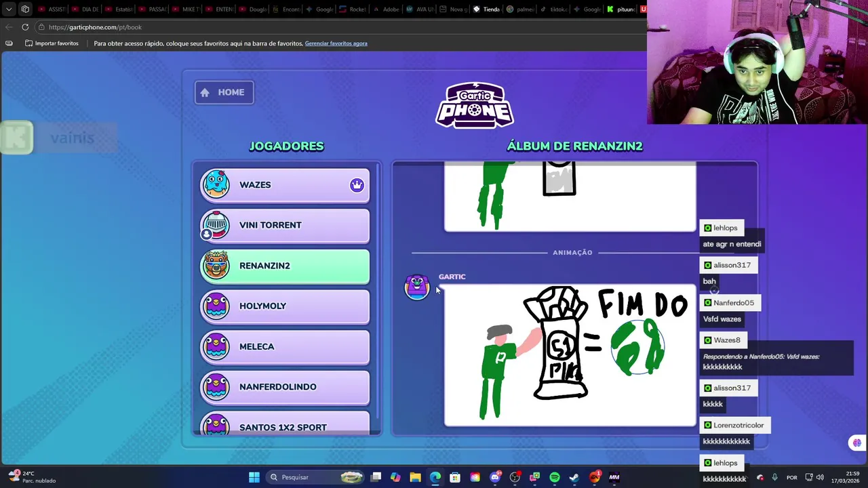Click Nanferdo05's 'Vsfd wazes' chat message

722,319
